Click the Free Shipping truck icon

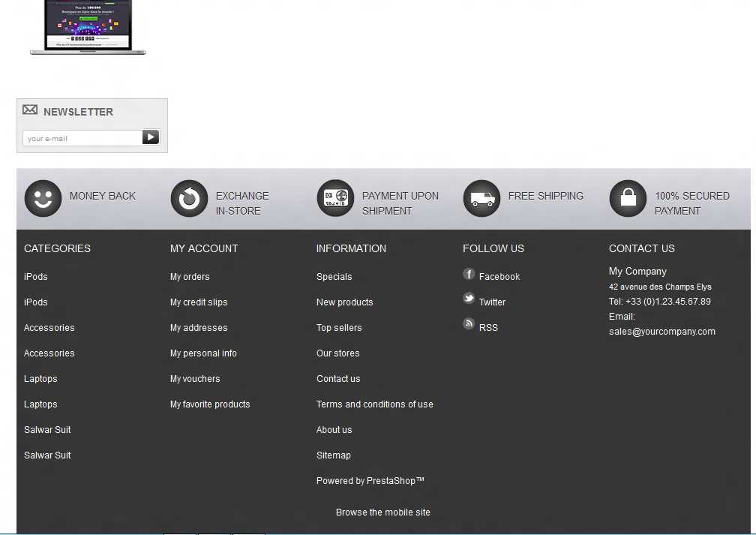pyautogui.click(x=481, y=198)
